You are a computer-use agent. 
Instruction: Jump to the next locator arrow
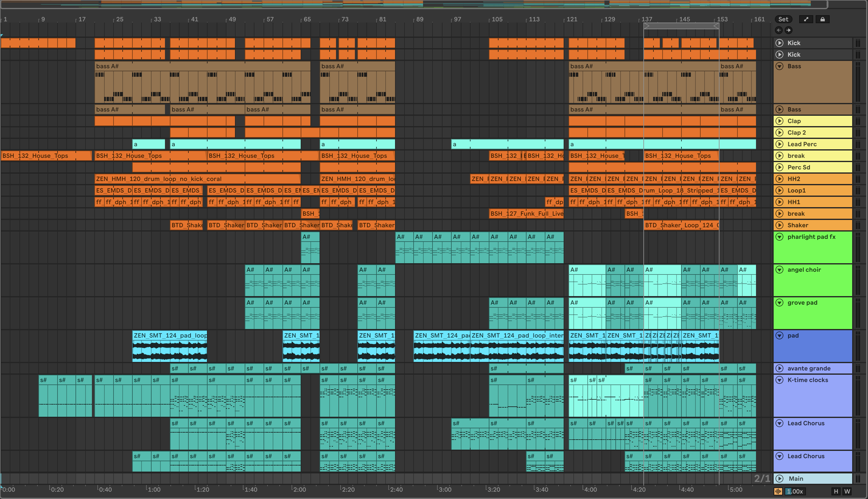[x=789, y=30]
